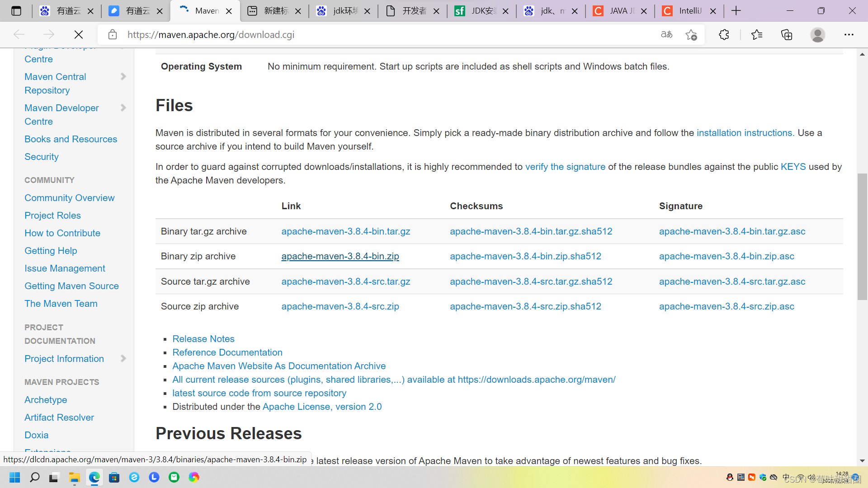
Task: Click the Windows Start button
Action: (14, 477)
